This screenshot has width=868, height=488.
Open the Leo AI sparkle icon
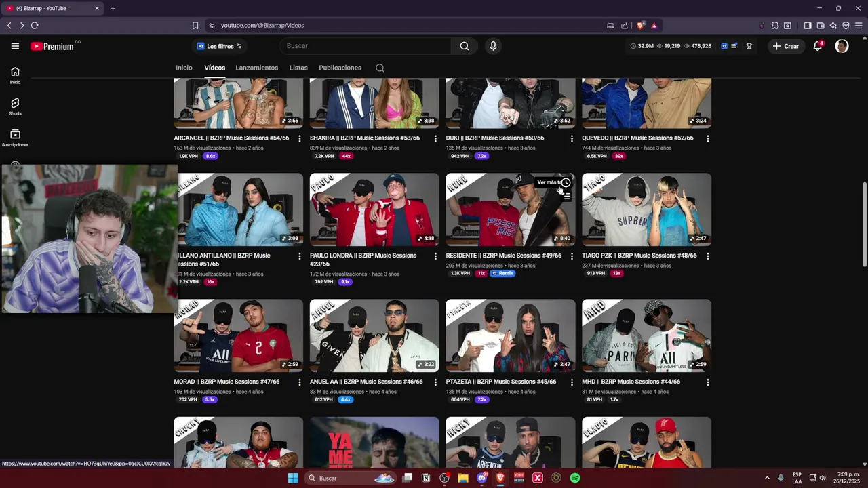pos(833,26)
